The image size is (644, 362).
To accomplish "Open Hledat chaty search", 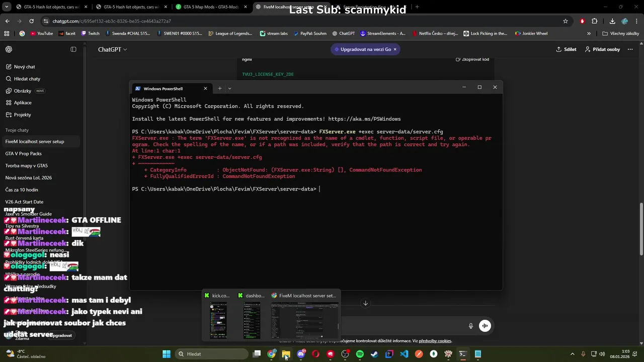I will tap(27, 79).
